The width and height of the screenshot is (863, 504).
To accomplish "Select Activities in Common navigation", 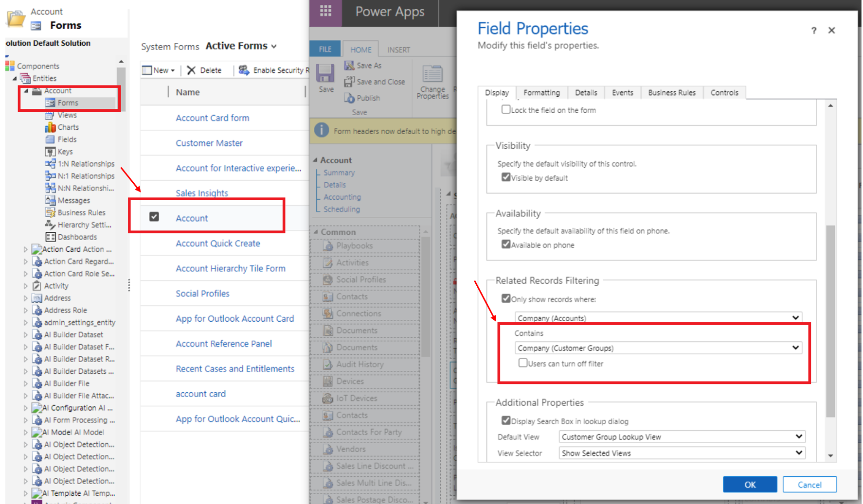I will pyautogui.click(x=352, y=262).
